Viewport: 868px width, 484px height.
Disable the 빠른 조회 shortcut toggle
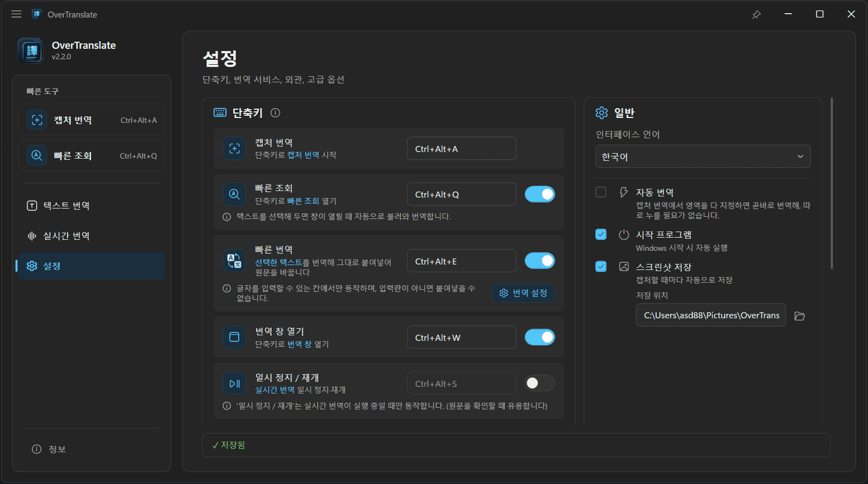coord(540,194)
